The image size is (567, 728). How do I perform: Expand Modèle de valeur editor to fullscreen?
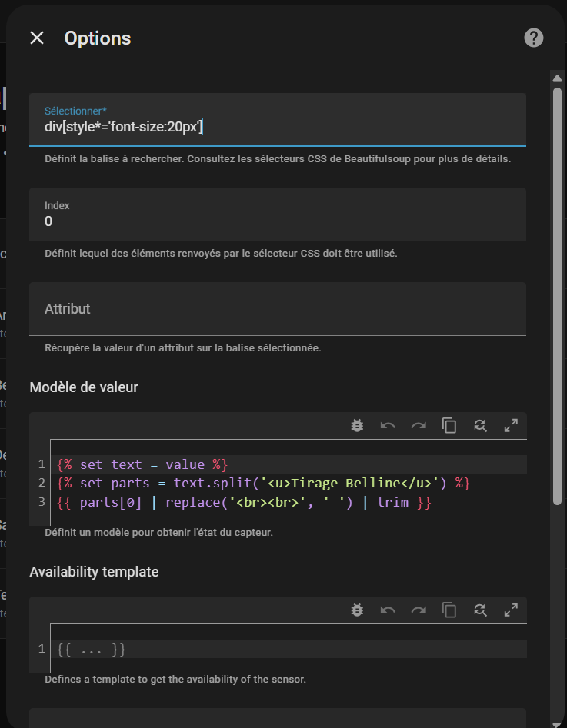pyautogui.click(x=511, y=425)
